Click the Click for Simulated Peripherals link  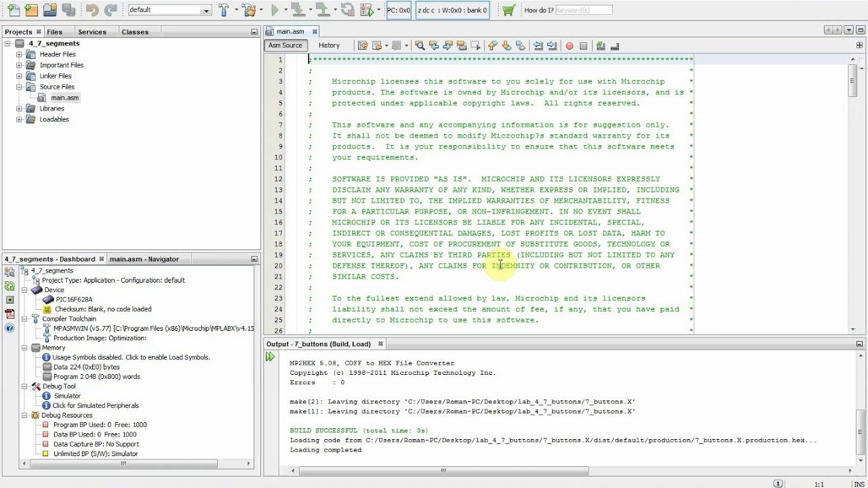coord(96,405)
